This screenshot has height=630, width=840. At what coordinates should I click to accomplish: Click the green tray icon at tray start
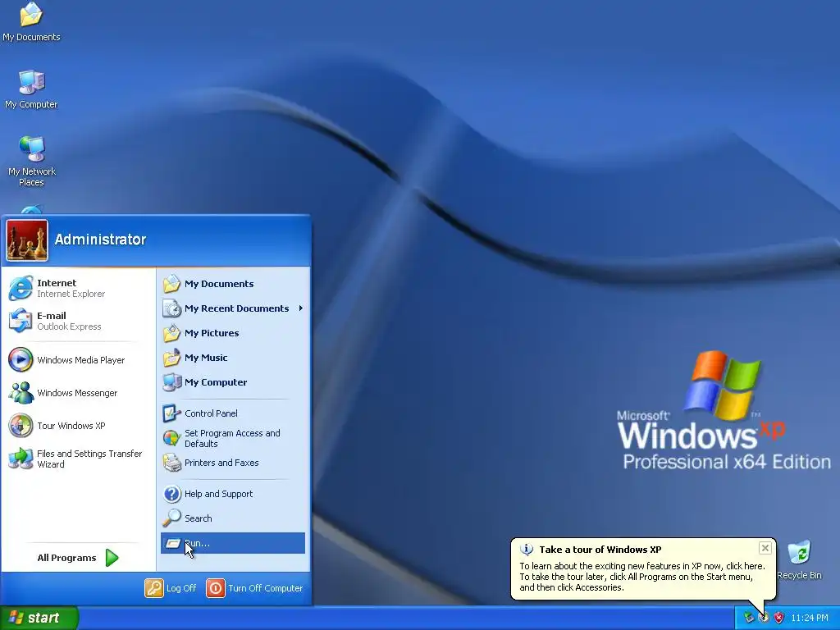pyautogui.click(x=748, y=618)
